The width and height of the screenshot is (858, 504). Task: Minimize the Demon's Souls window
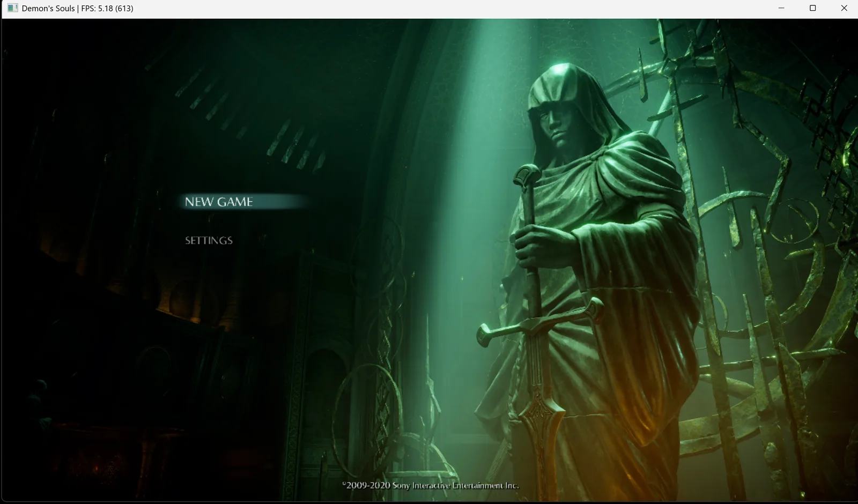coord(781,8)
